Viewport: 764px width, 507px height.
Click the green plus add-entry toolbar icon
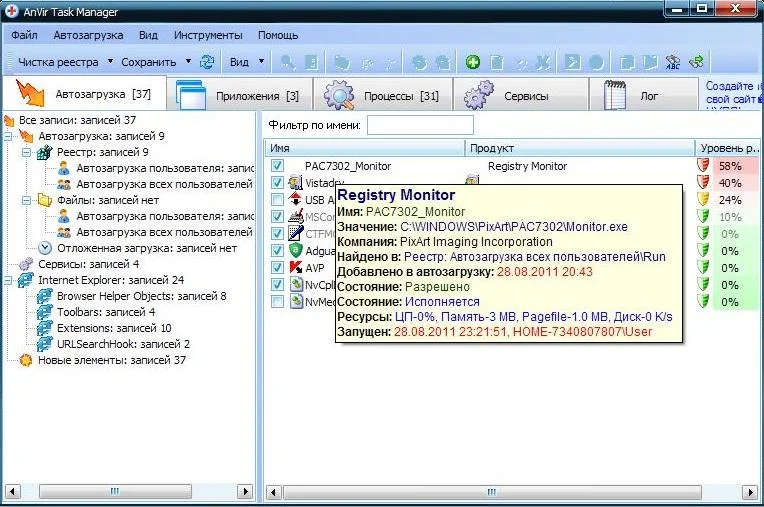[472, 62]
